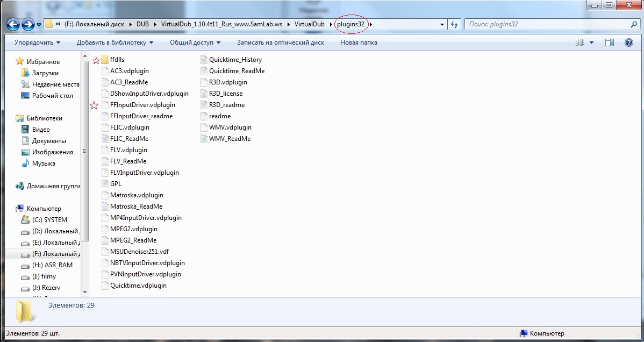Expand breadcrumb arrow after DUB
This screenshot has height=342, width=644.
click(155, 24)
